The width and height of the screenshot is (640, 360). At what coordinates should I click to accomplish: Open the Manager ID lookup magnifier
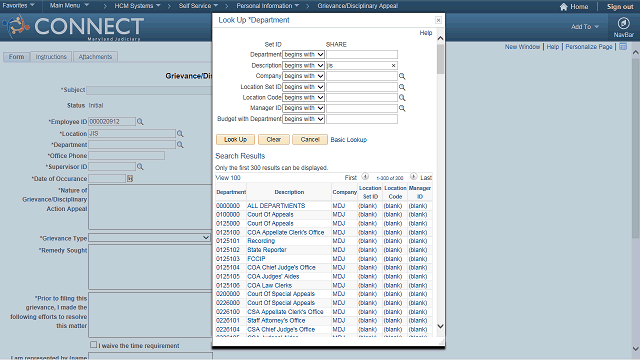pos(402,108)
